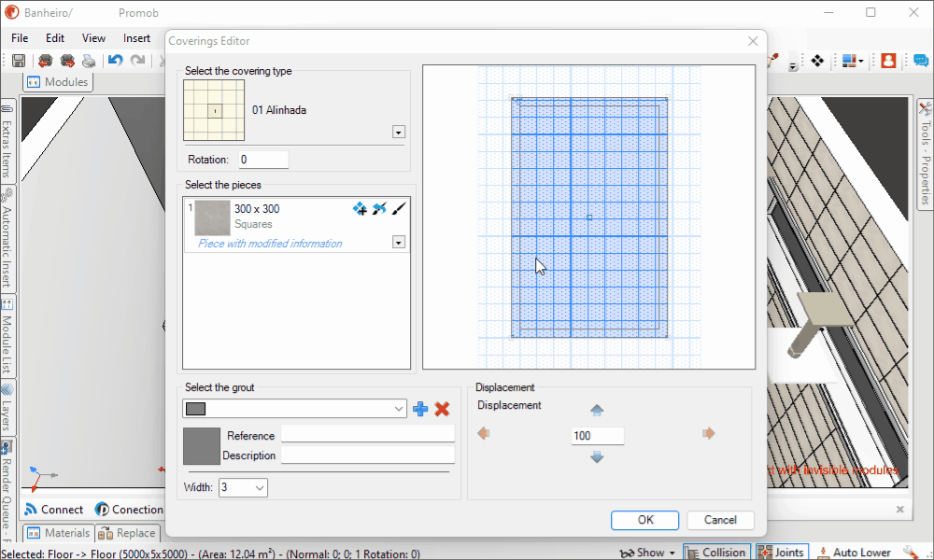
Task: Open the Tools - Properties side panel
Action: (x=925, y=154)
